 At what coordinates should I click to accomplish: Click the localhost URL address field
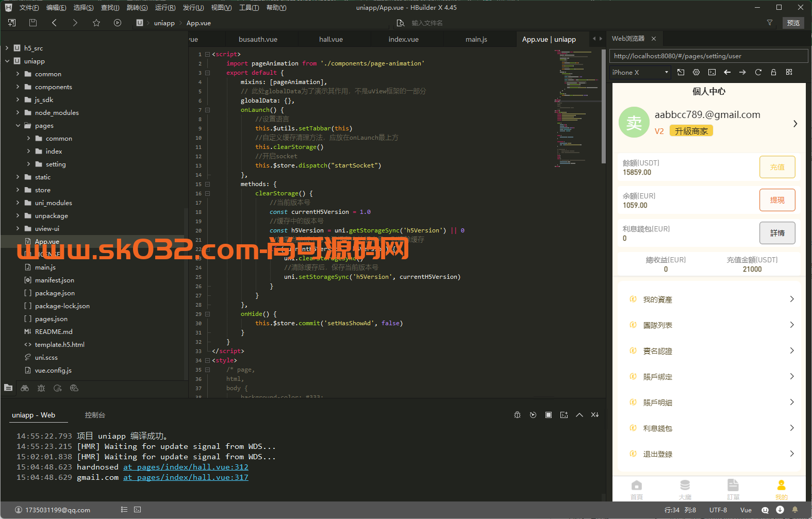(708, 56)
